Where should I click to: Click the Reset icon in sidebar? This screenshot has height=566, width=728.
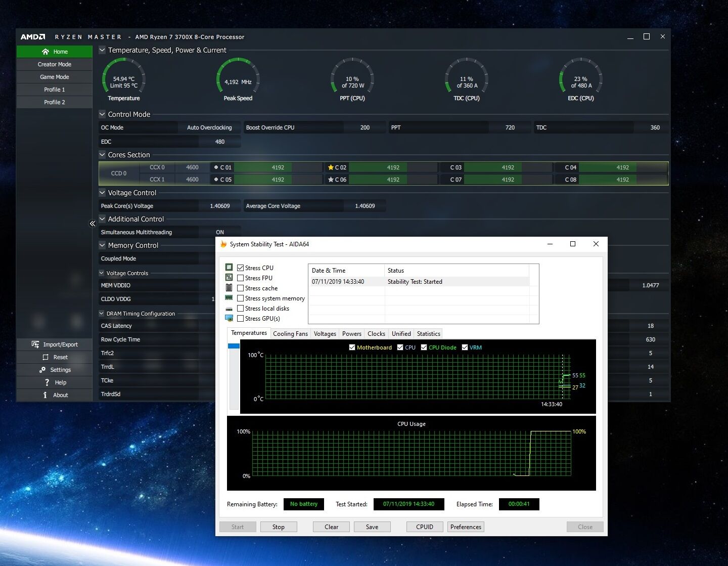click(x=45, y=357)
